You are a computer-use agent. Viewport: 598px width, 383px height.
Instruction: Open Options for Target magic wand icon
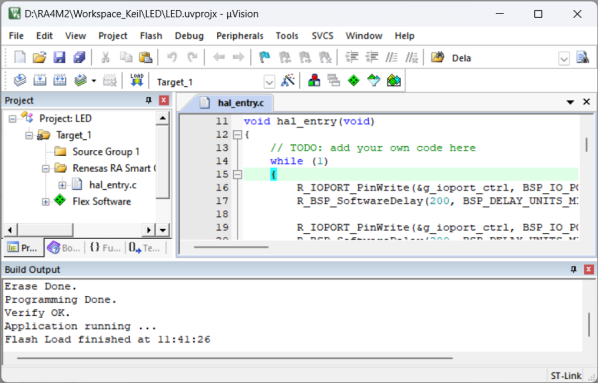tap(288, 80)
